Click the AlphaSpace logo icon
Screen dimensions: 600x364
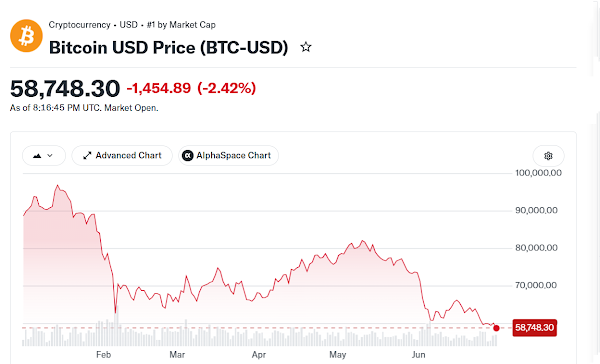pos(188,155)
